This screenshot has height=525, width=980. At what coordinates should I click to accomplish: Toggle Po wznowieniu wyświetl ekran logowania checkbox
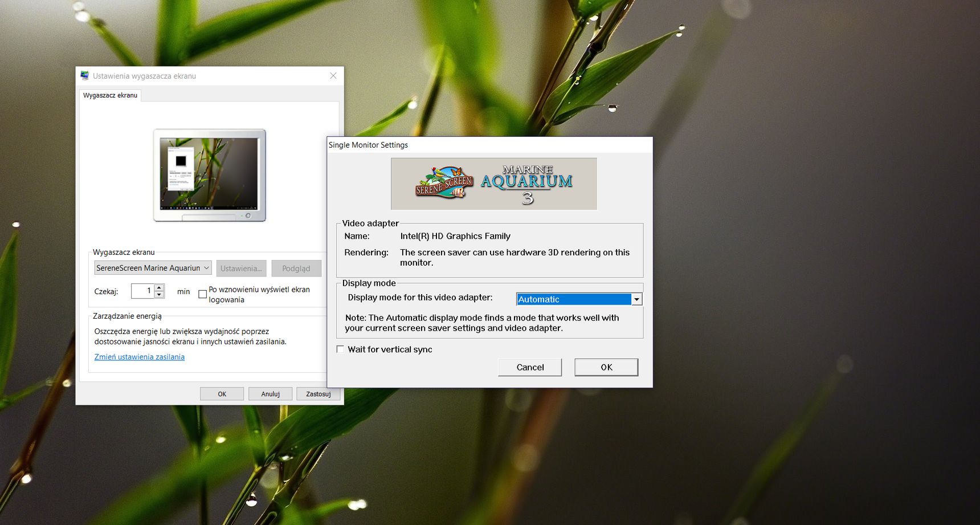tap(202, 294)
